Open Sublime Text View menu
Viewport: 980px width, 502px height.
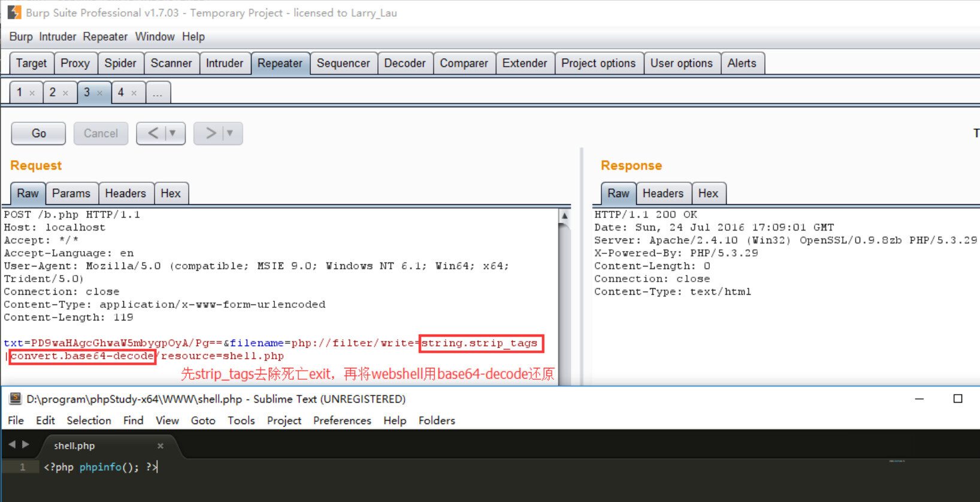click(x=167, y=421)
